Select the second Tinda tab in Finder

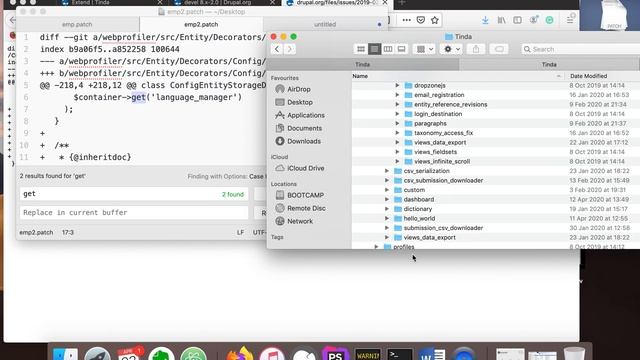click(x=549, y=64)
